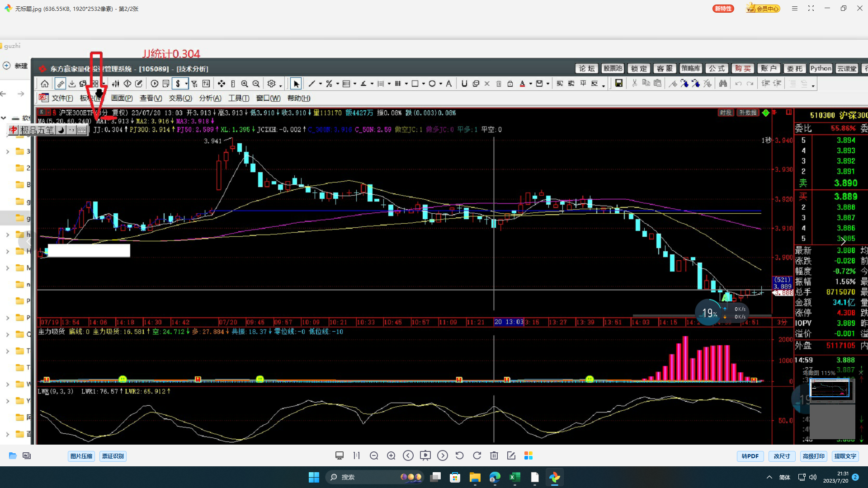Click the candlestick chart toolbar icon
The width and height of the screenshot is (868, 488).
click(116, 84)
